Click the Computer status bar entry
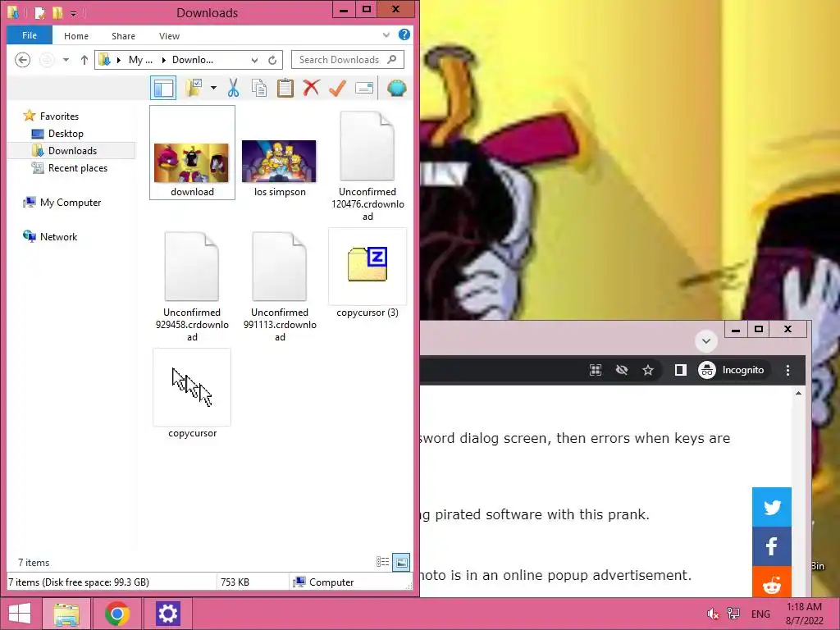The image size is (840, 630). 323,582
